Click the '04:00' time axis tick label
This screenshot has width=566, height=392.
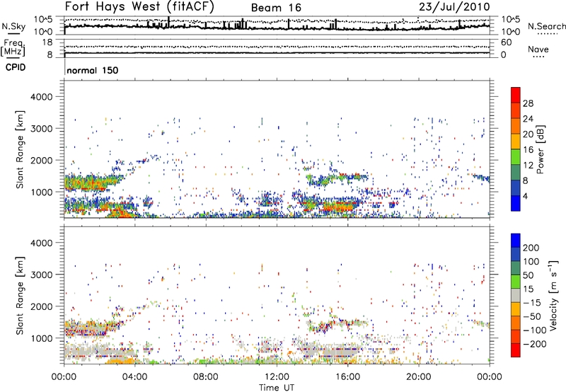tap(135, 377)
